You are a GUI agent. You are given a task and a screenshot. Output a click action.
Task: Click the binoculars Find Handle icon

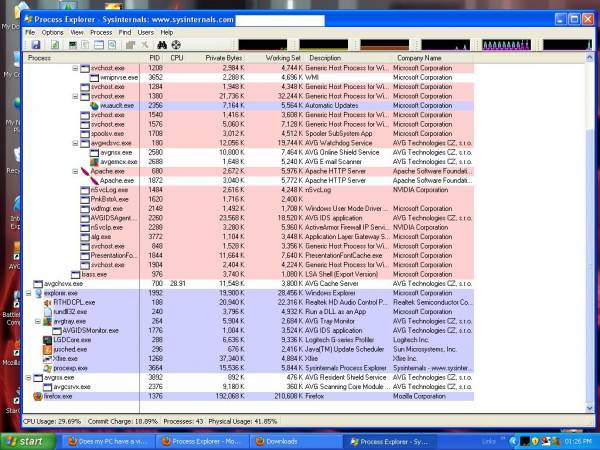click(x=162, y=45)
